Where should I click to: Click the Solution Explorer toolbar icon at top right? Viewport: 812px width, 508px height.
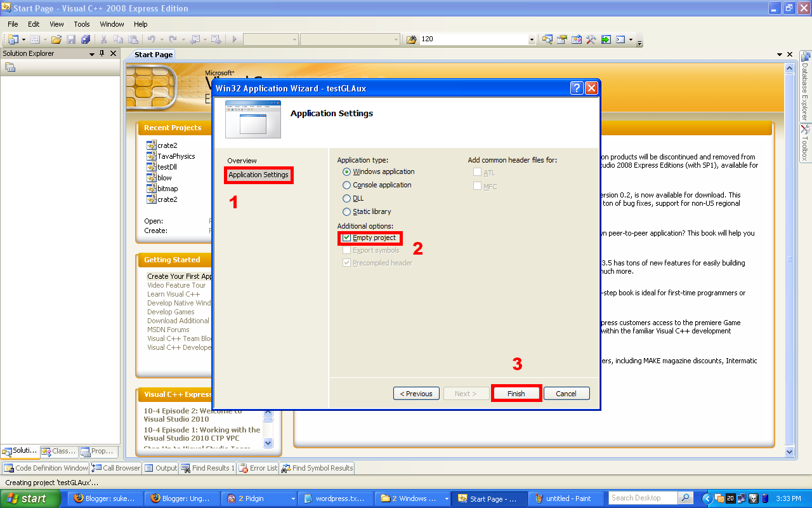pyautogui.click(x=547, y=39)
